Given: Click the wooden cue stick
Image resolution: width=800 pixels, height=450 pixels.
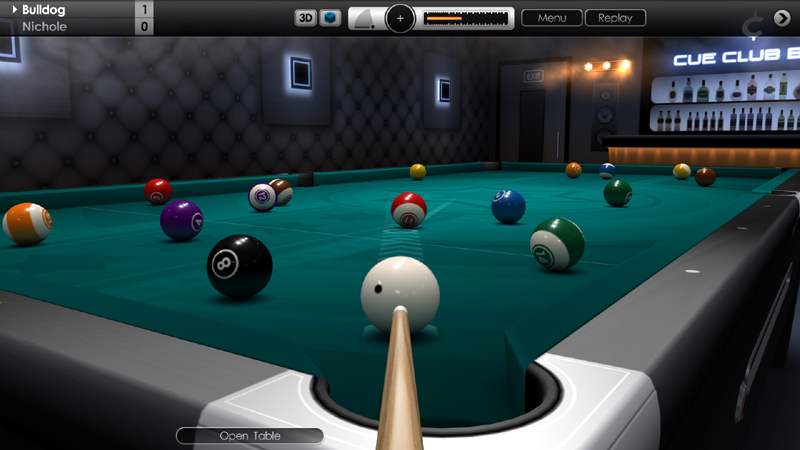Looking at the screenshot, I should point(400,380).
